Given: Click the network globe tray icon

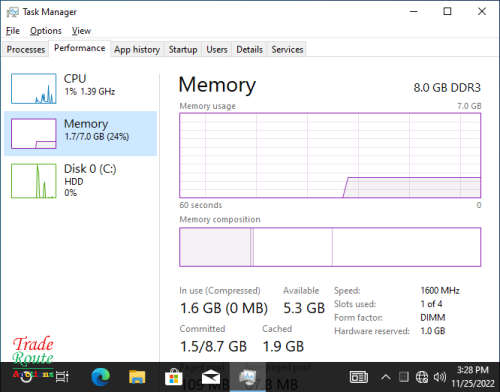Looking at the screenshot, I should click(x=422, y=377).
